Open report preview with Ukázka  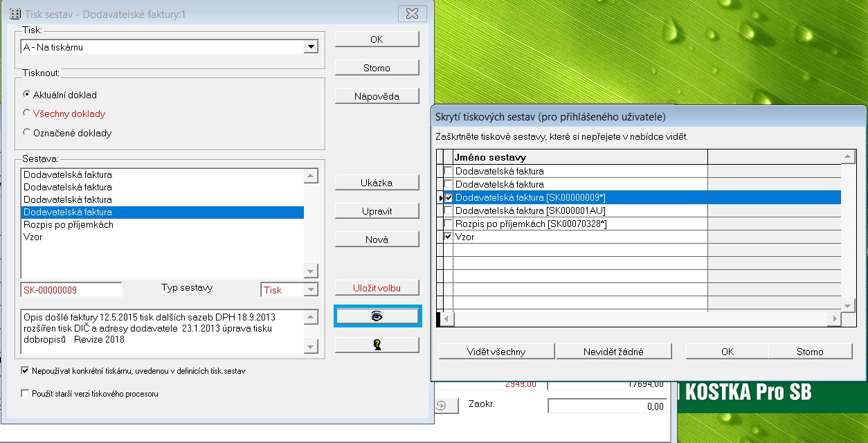(x=377, y=183)
